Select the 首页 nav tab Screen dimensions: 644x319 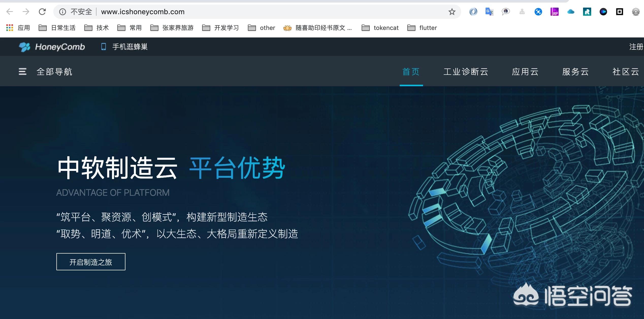(x=411, y=72)
